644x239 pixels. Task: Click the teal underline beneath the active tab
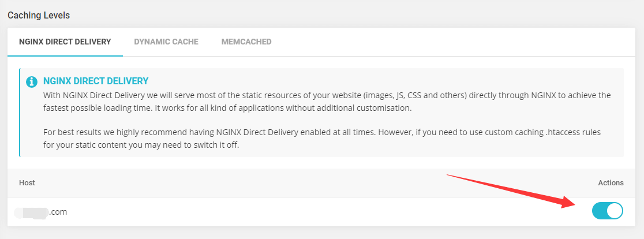(65, 55)
